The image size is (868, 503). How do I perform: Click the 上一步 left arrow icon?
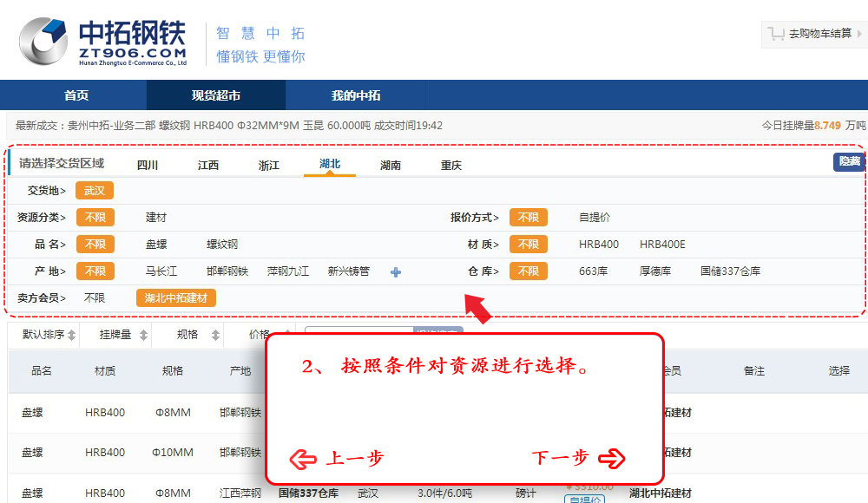303,458
